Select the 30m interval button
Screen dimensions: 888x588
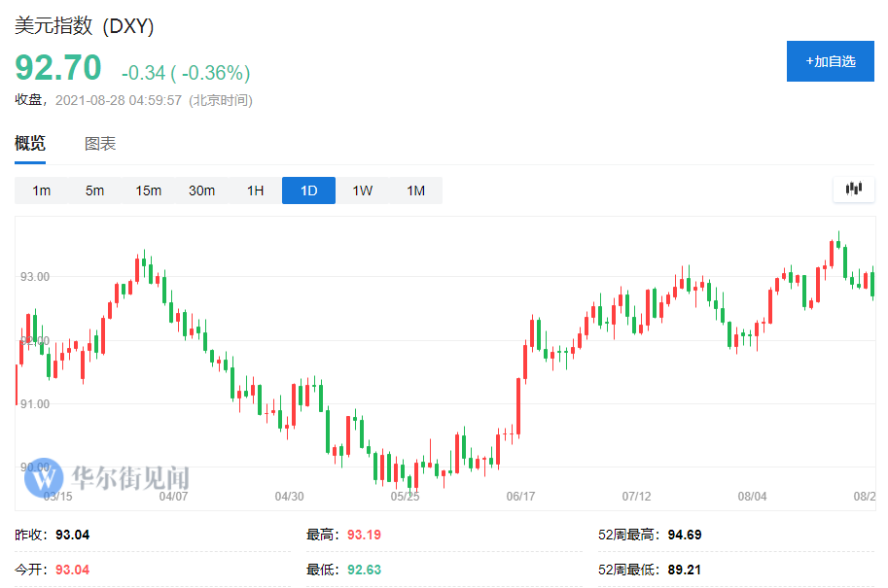(x=201, y=190)
